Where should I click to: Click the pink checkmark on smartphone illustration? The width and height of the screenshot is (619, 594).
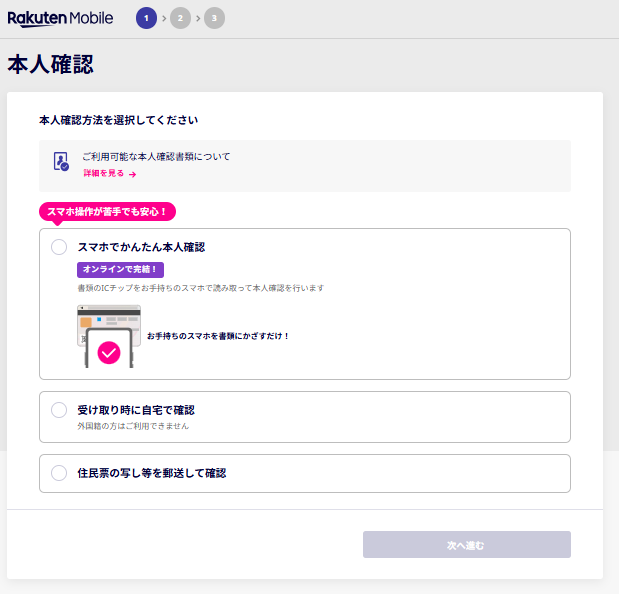(109, 352)
